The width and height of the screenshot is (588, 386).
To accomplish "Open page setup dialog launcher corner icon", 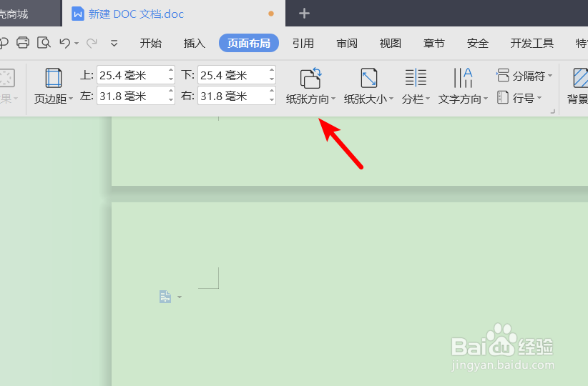I will click(x=552, y=112).
